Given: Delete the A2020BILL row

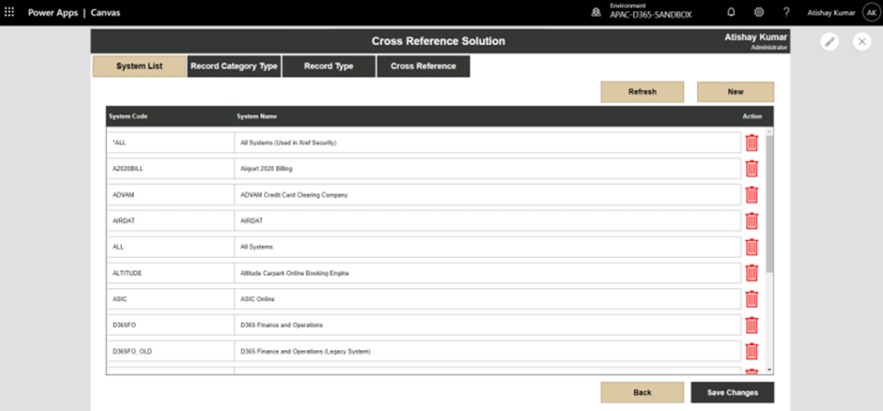Looking at the screenshot, I should [x=752, y=169].
